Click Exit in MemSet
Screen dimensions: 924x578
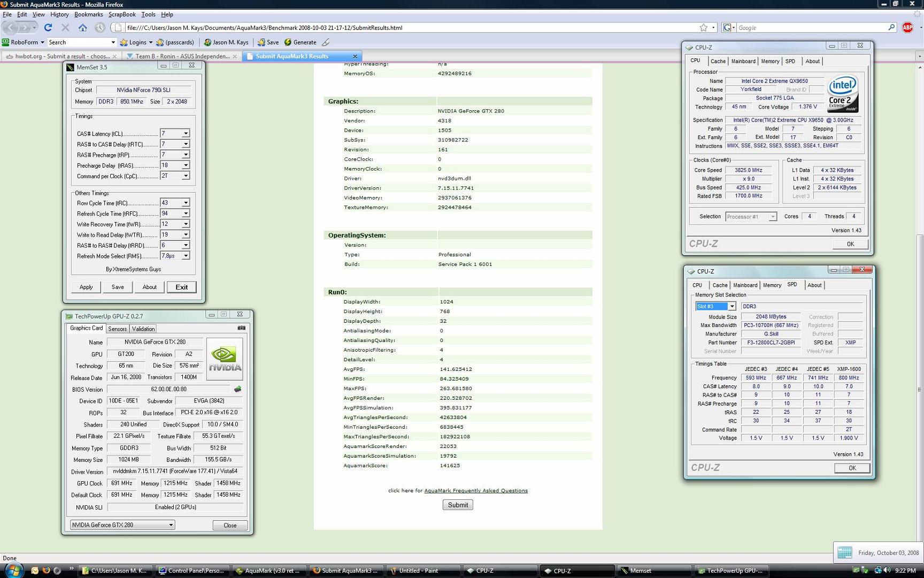coord(182,287)
